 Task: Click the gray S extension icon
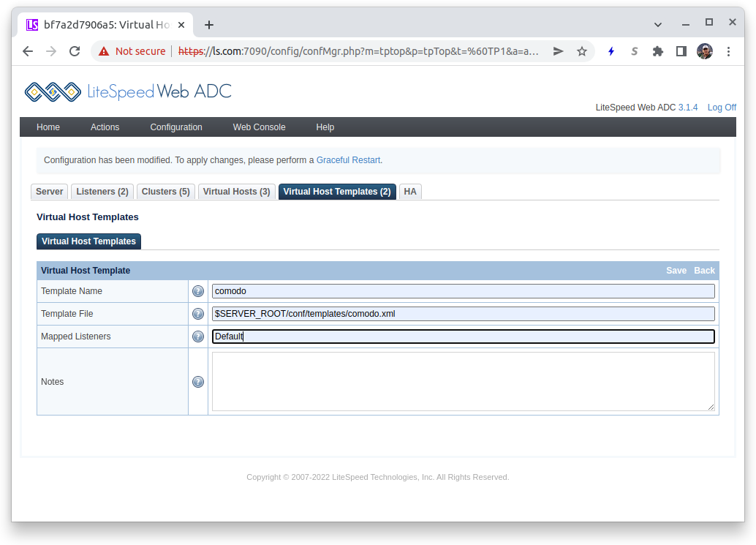point(635,51)
